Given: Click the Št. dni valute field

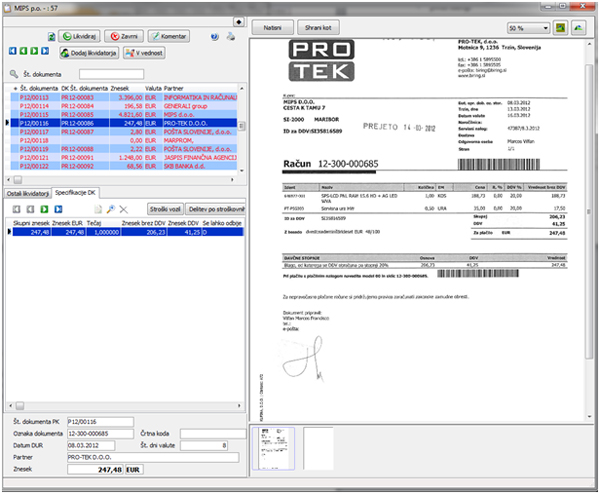Looking at the screenshot, I should 204,445.
